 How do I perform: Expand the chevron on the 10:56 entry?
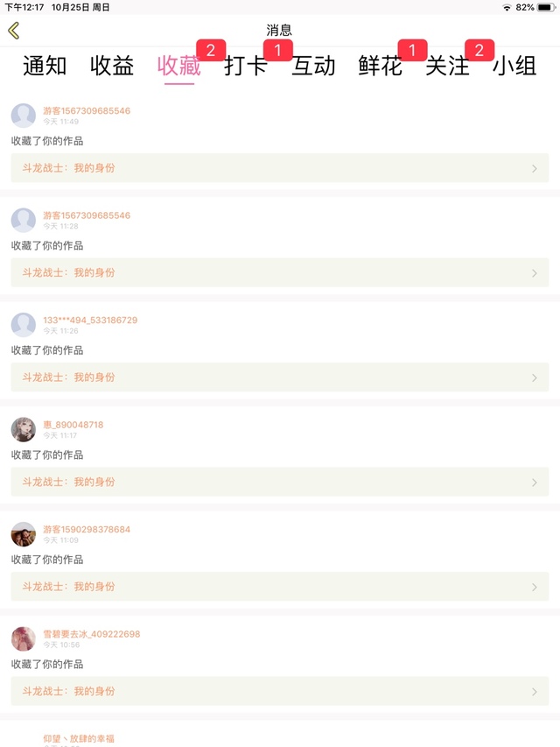[535, 692]
